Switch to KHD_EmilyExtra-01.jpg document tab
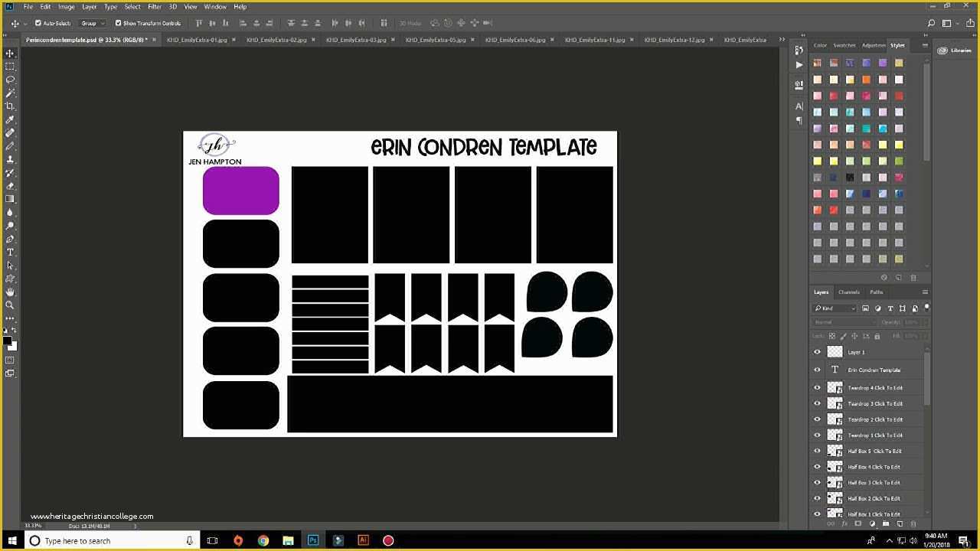The width and height of the screenshot is (980, 551). click(x=197, y=39)
